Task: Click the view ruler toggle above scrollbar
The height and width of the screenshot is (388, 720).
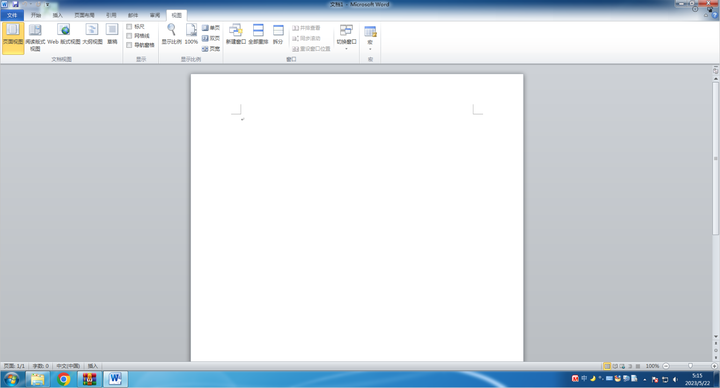Action: (715, 71)
